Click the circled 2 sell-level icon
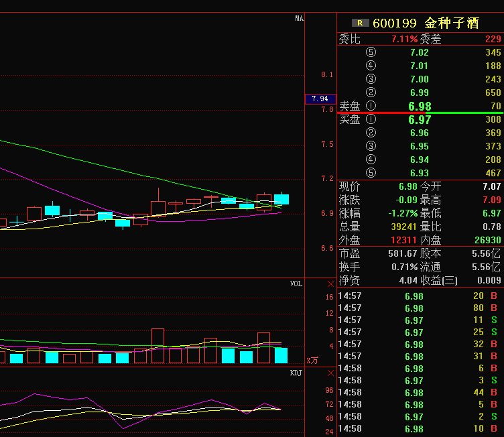 tap(371, 92)
